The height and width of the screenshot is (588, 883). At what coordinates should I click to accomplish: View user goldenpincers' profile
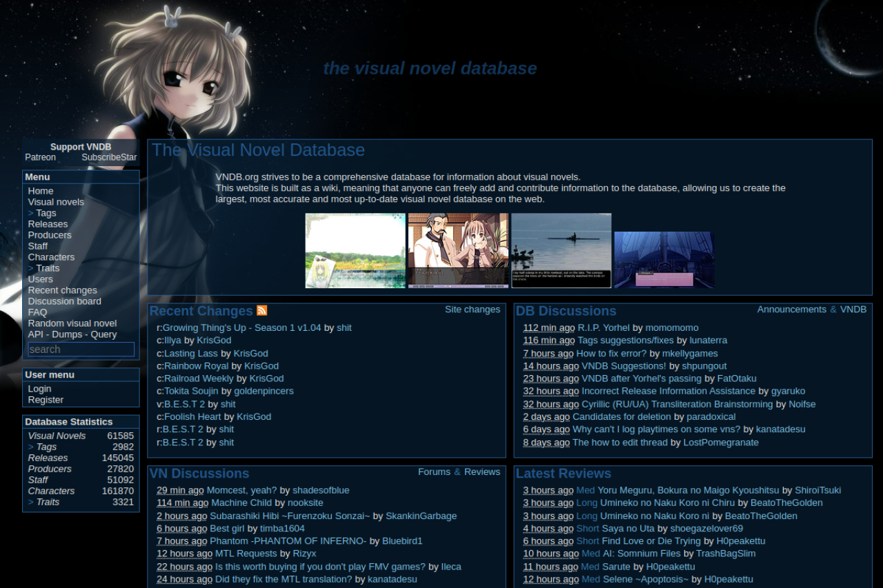[264, 391]
